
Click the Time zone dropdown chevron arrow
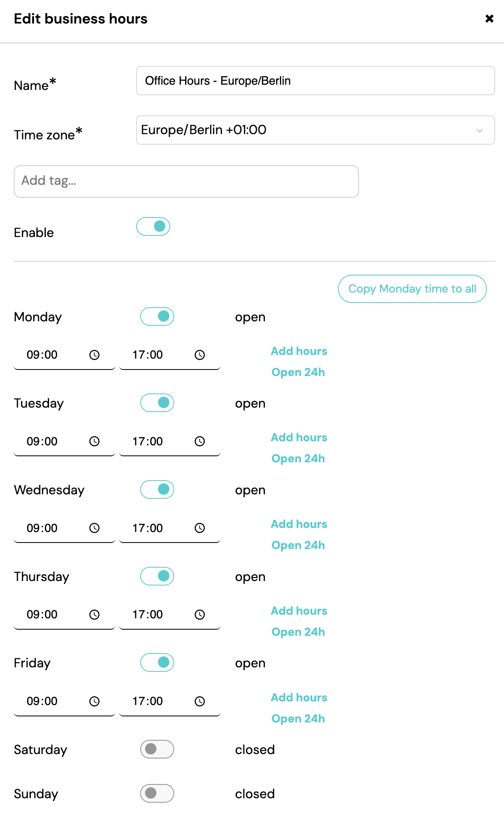pos(480,130)
